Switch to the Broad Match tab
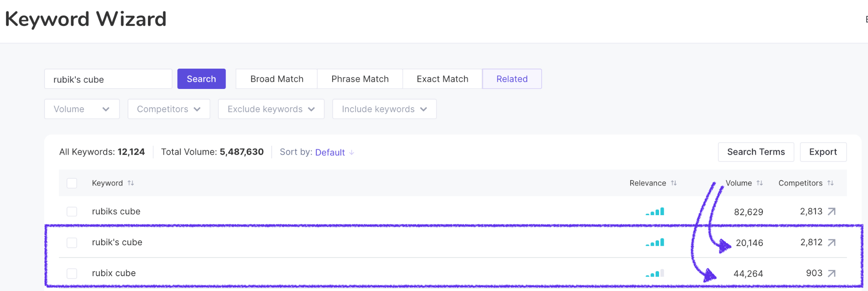868x291 pixels. (x=277, y=79)
